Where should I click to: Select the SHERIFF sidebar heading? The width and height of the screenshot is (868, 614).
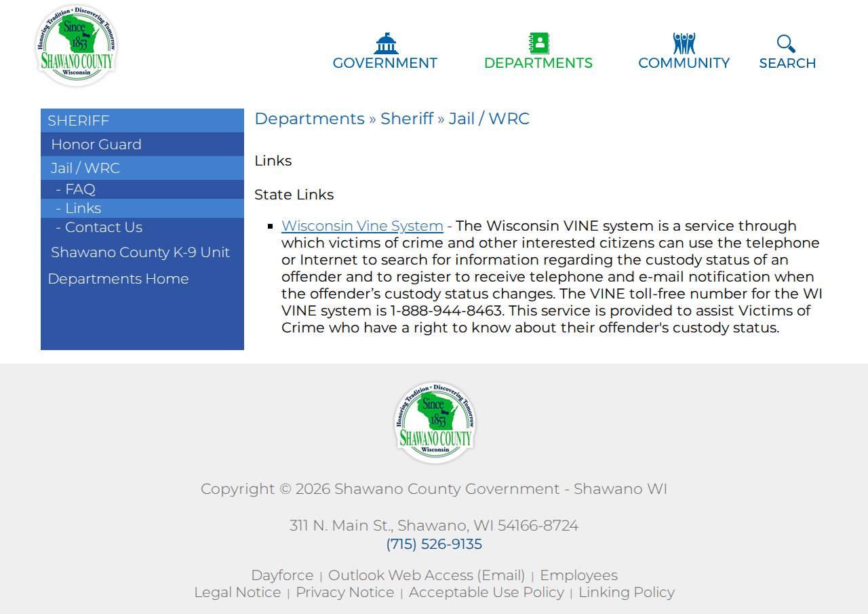(142, 121)
